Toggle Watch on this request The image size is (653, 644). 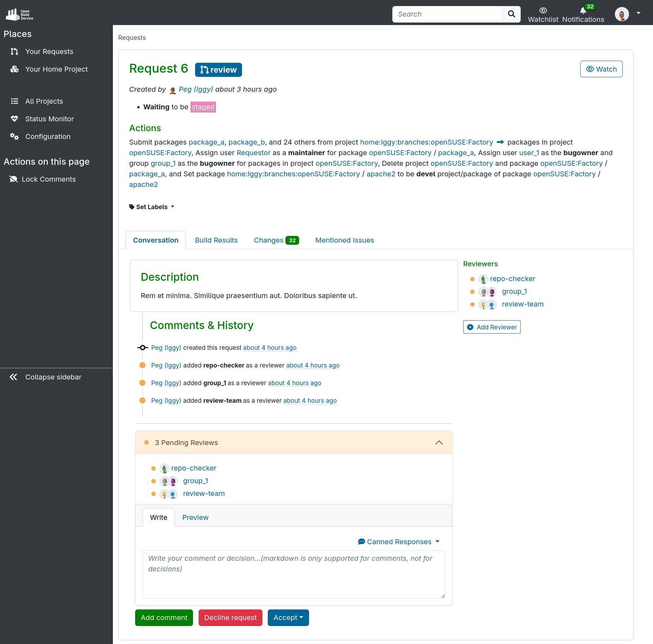coord(601,69)
